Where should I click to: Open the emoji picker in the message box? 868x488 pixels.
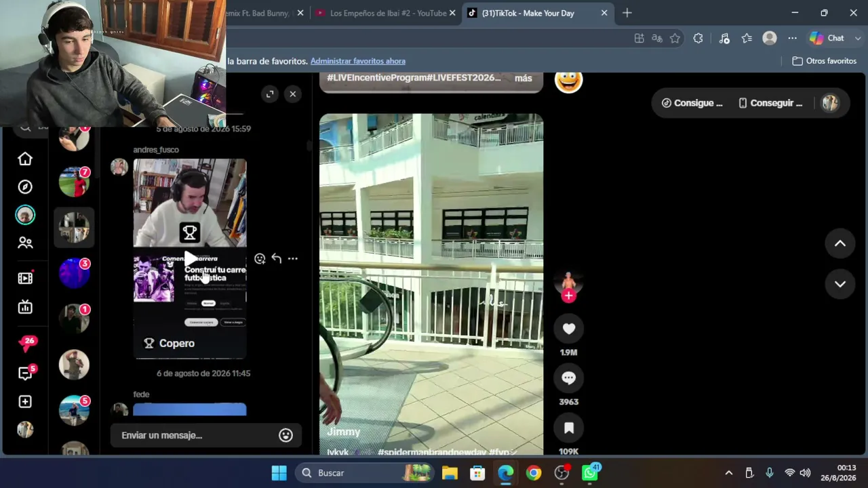click(x=285, y=435)
